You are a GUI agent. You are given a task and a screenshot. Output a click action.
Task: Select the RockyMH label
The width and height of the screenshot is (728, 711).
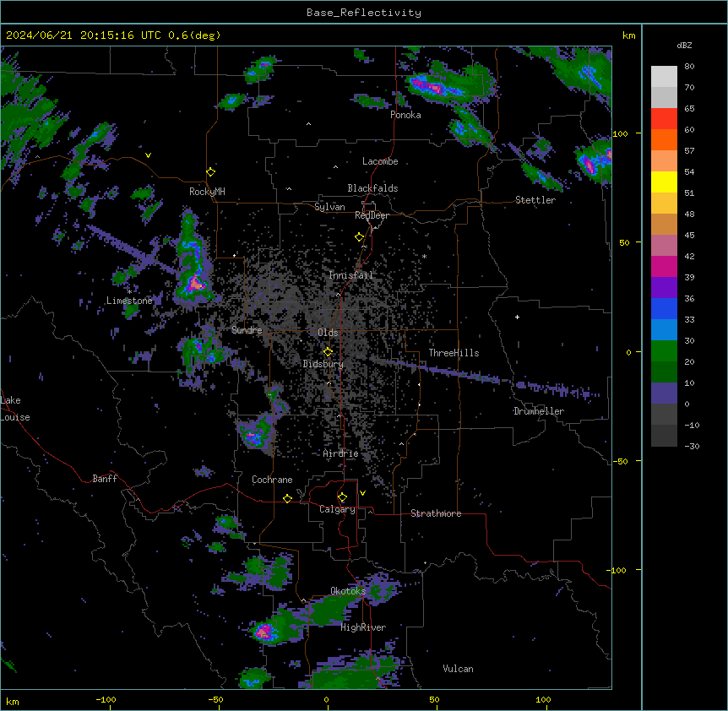[207, 192]
